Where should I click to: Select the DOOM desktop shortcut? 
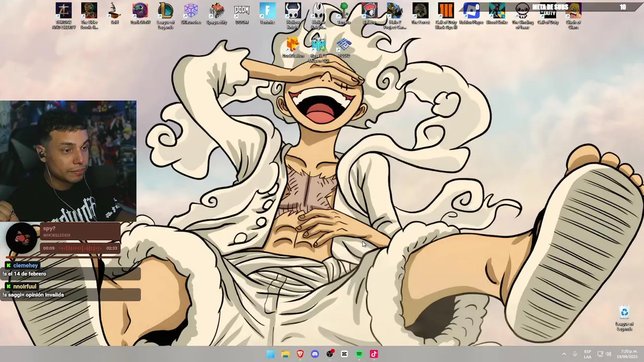[242, 14]
